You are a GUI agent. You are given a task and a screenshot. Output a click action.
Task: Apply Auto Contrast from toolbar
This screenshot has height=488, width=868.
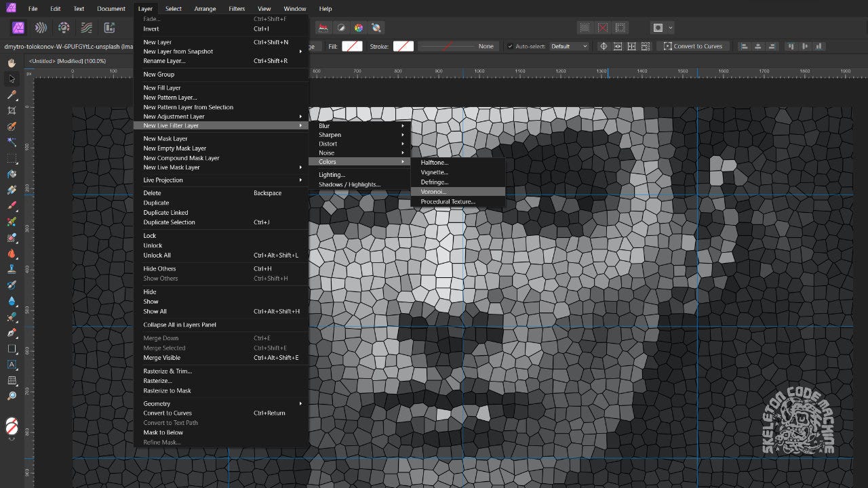click(341, 28)
